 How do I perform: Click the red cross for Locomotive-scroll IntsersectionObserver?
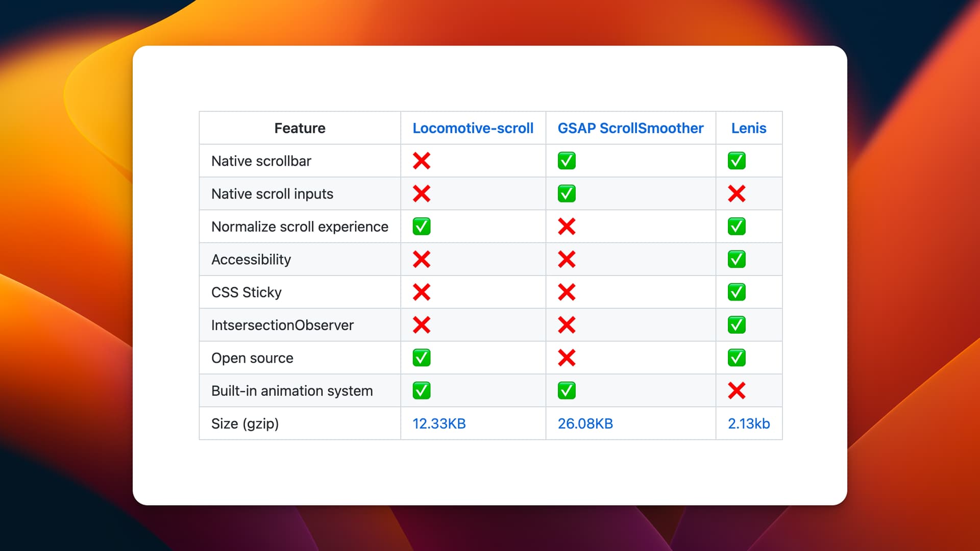[422, 325]
